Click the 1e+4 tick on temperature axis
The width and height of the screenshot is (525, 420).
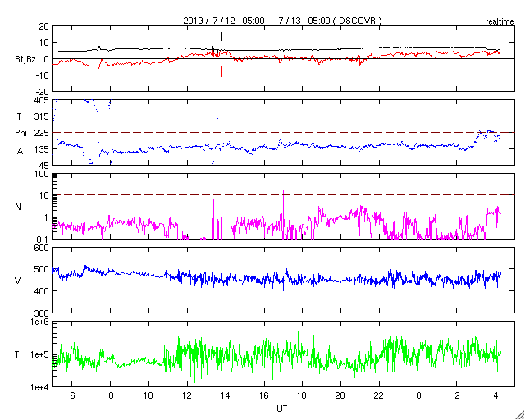[38, 386]
